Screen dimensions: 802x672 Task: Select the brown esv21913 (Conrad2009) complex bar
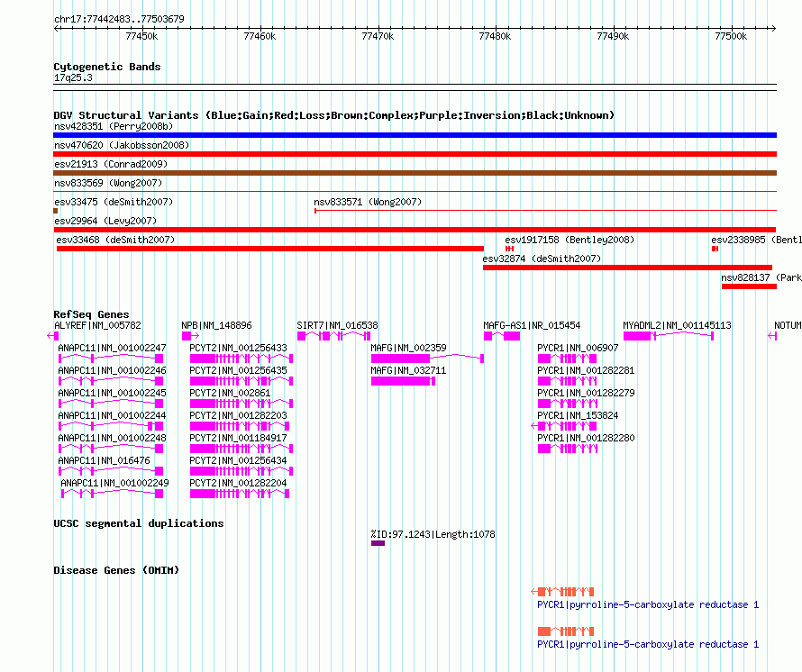pos(415,173)
